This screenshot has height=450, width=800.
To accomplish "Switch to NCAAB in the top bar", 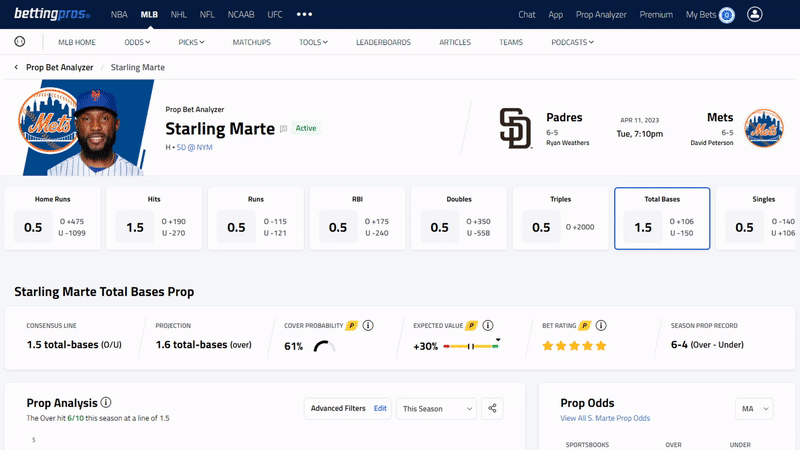I will click(241, 15).
